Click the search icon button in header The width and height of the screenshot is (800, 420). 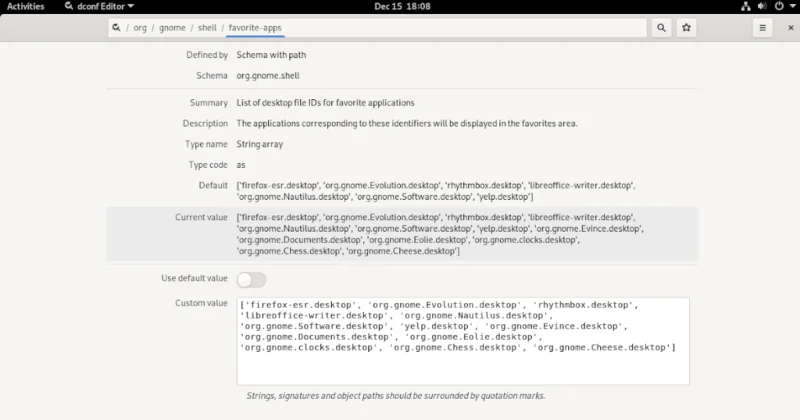pos(661,28)
